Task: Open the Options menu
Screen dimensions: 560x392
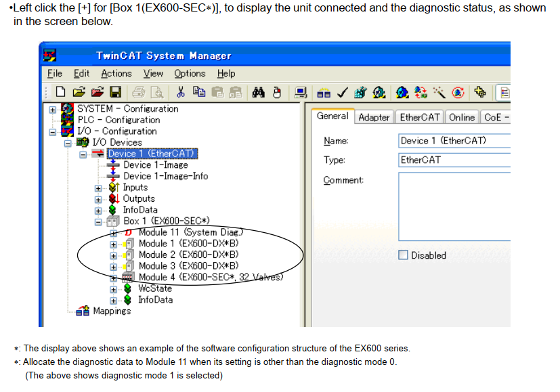Action: click(x=190, y=73)
